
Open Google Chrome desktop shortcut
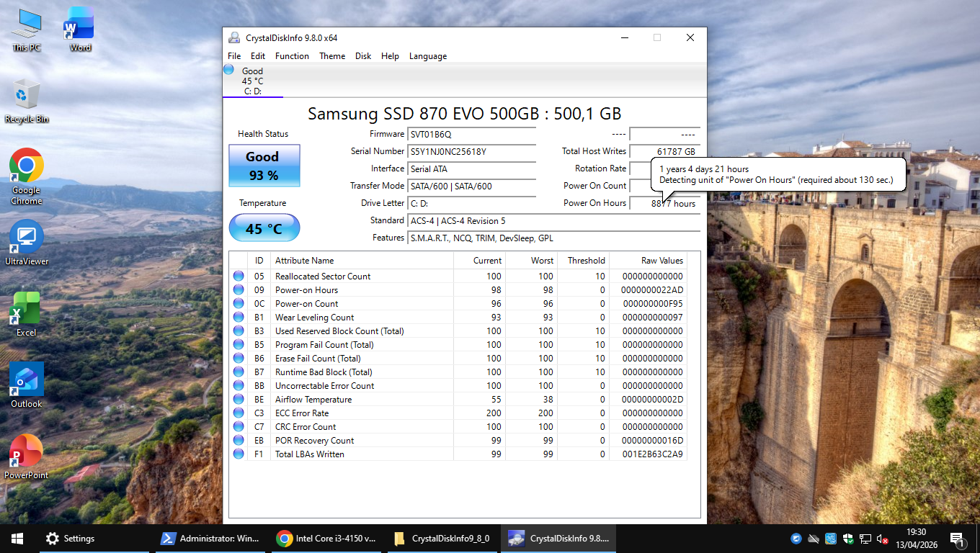tap(27, 167)
